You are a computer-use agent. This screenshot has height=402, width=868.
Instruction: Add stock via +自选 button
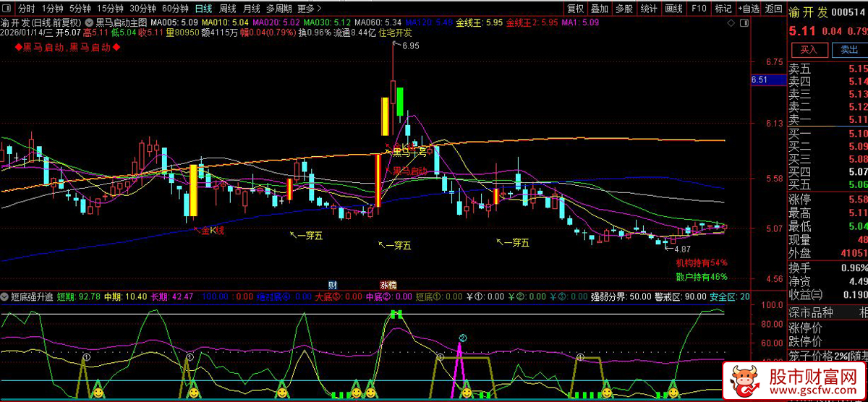[x=749, y=9]
